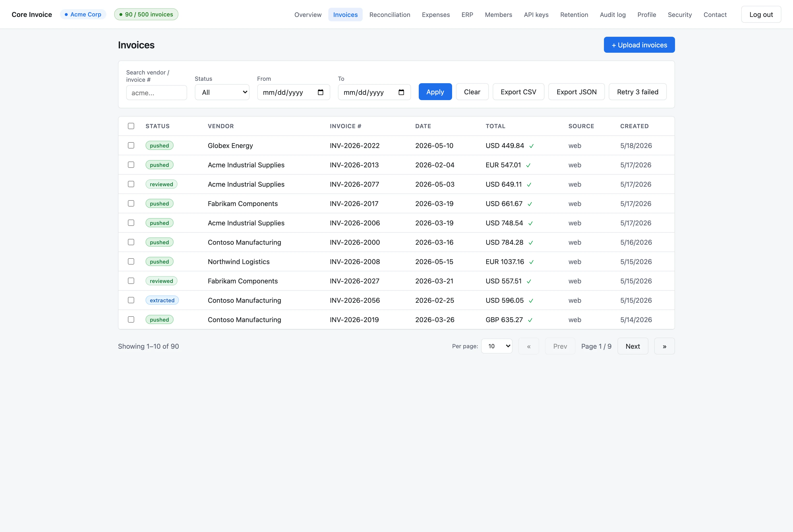793x532 pixels.
Task: Click invoice number INV-2026-2019
Action: pyautogui.click(x=354, y=320)
